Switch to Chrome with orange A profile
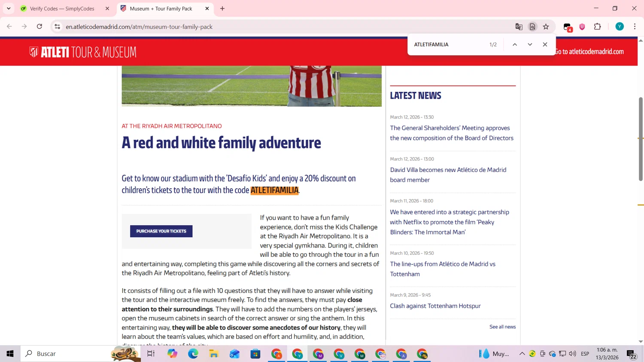Image resolution: width=644 pixels, height=362 pixels. pos(276,354)
